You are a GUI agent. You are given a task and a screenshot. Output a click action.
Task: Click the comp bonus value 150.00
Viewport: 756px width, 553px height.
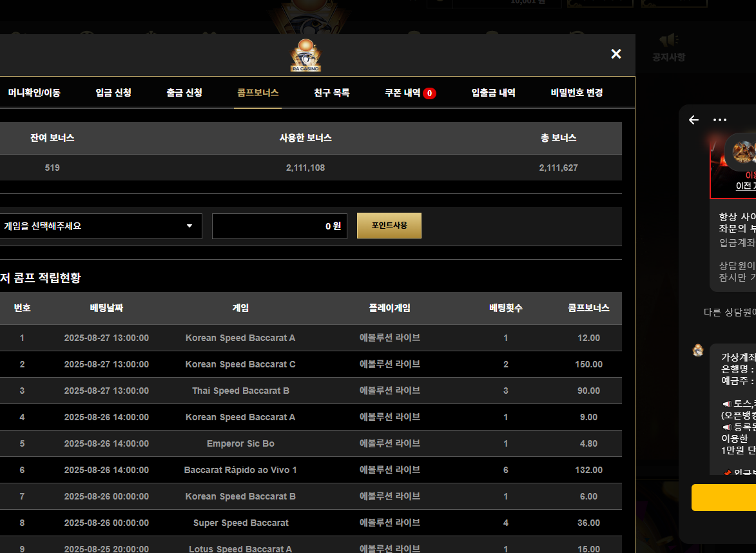tap(588, 365)
